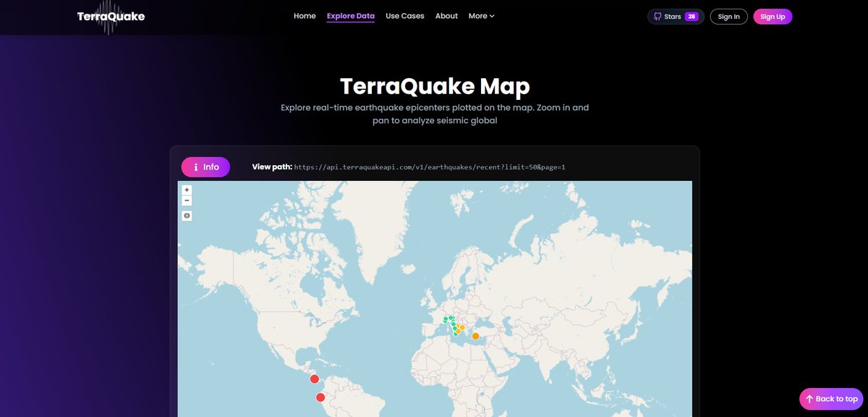Open the About page from navigation
Viewport: 868px width, 417px height.
pos(446,15)
